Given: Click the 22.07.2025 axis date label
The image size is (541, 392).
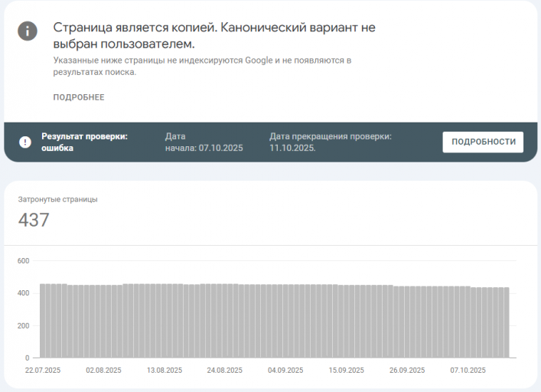Looking at the screenshot, I should coord(43,371).
